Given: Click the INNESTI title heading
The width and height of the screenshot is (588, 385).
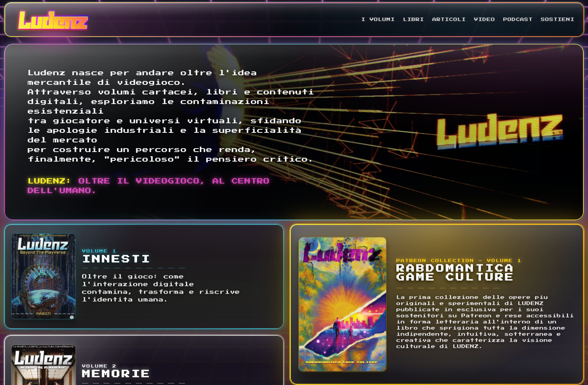Looking at the screenshot, I should (116, 259).
